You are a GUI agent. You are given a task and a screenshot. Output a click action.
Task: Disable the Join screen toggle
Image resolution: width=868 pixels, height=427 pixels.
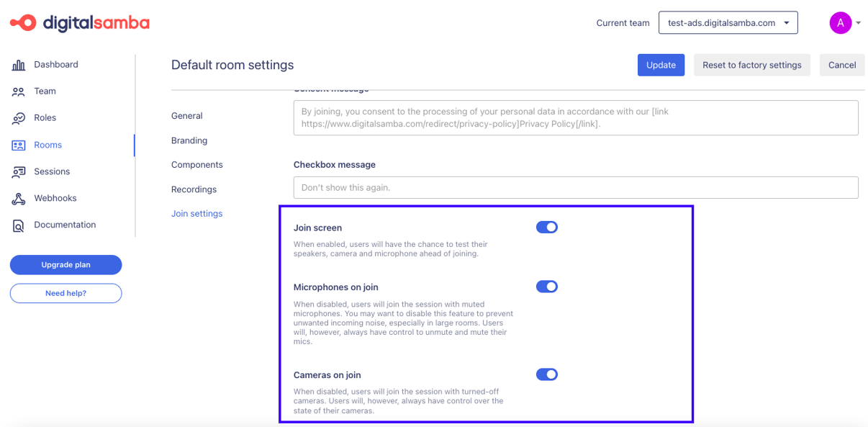point(547,227)
